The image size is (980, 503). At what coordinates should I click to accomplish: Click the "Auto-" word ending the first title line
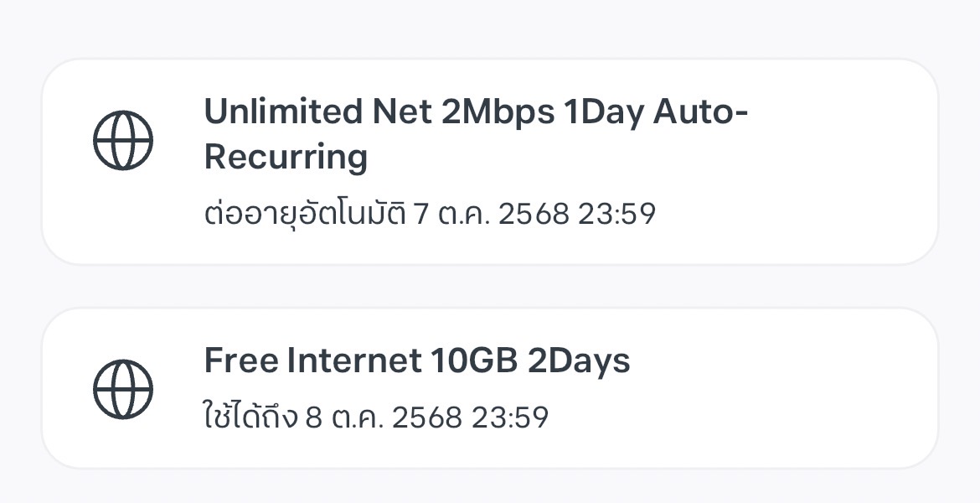tap(699, 111)
